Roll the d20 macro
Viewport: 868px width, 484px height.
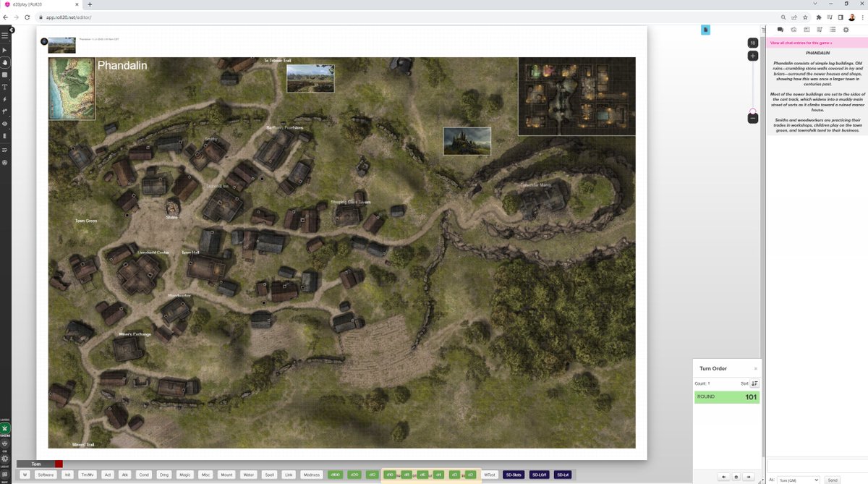(x=354, y=475)
